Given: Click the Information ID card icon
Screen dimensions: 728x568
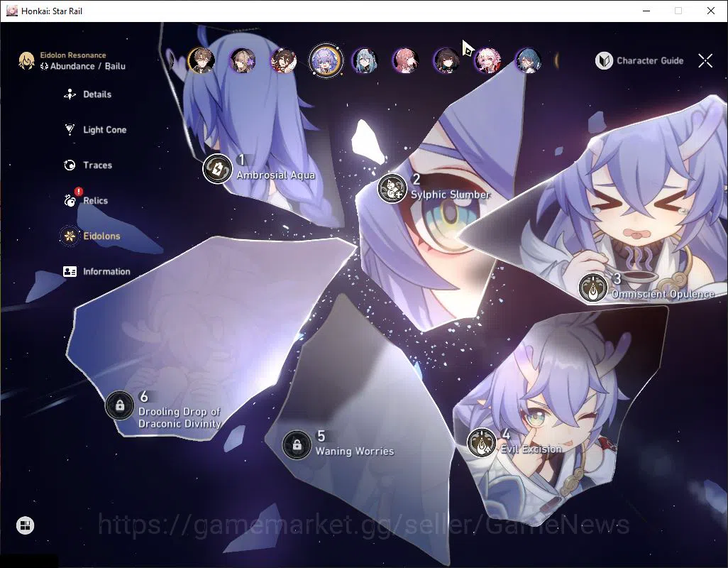Looking at the screenshot, I should pyautogui.click(x=70, y=271).
